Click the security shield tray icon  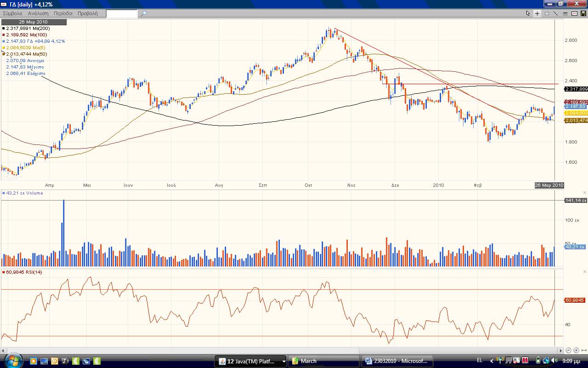[x=517, y=361]
